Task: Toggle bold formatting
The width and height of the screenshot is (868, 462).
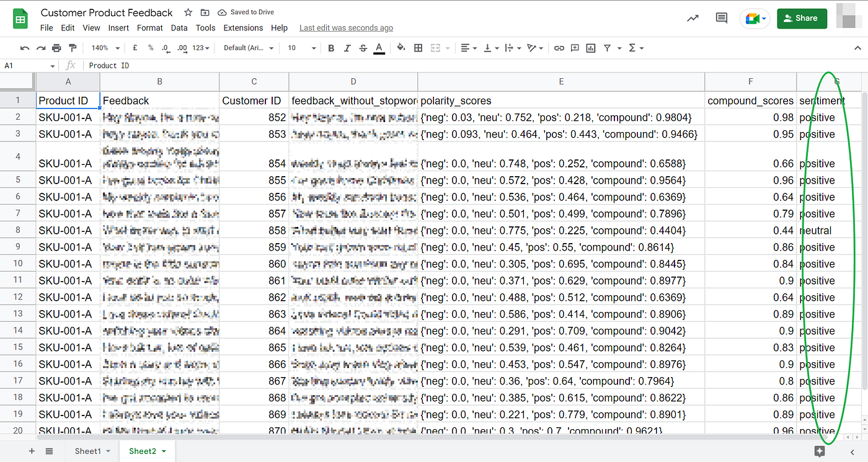Action: (x=331, y=48)
